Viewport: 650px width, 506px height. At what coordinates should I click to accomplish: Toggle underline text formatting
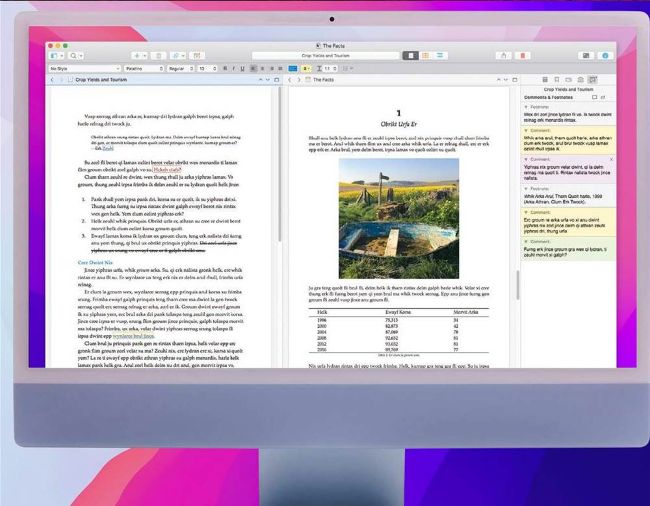pyautogui.click(x=241, y=68)
